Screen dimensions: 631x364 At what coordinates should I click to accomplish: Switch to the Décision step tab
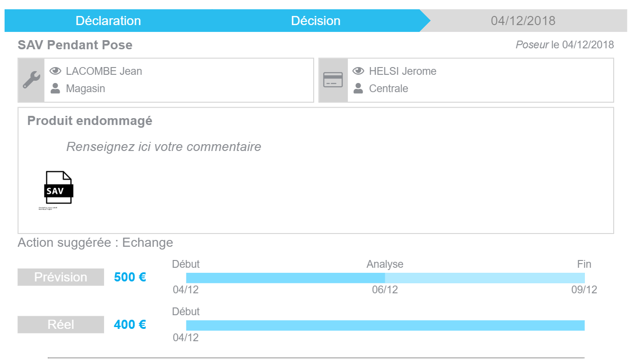(316, 21)
